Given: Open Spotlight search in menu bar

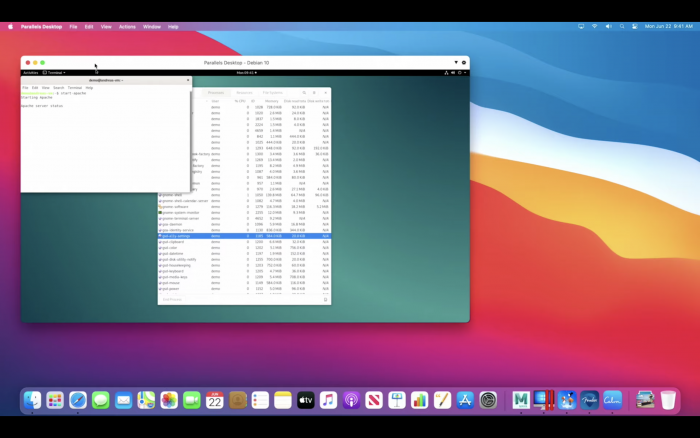Looking at the screenshot, I should pos(622,26).
